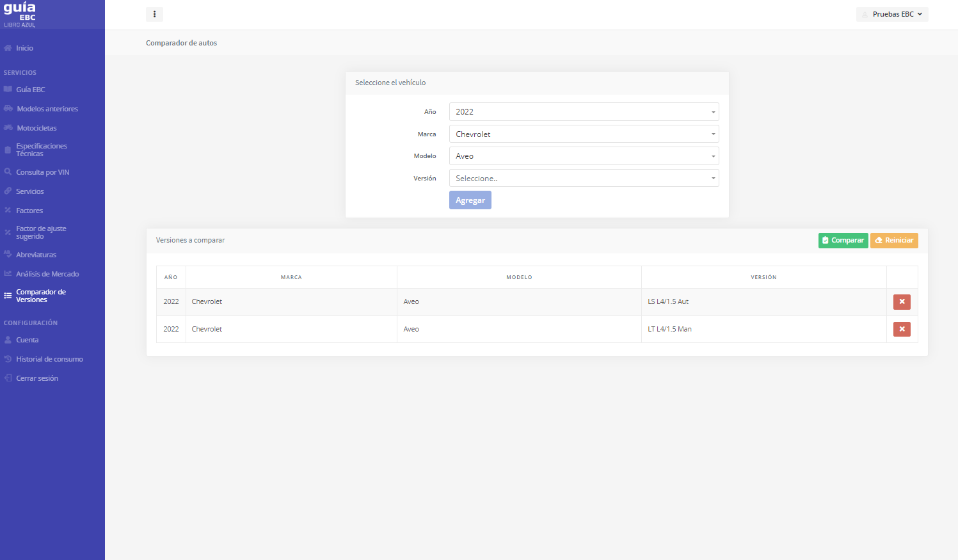Click the orange Reiniciar button
This screenshot has height=560, width=958.
click(894, 241)
